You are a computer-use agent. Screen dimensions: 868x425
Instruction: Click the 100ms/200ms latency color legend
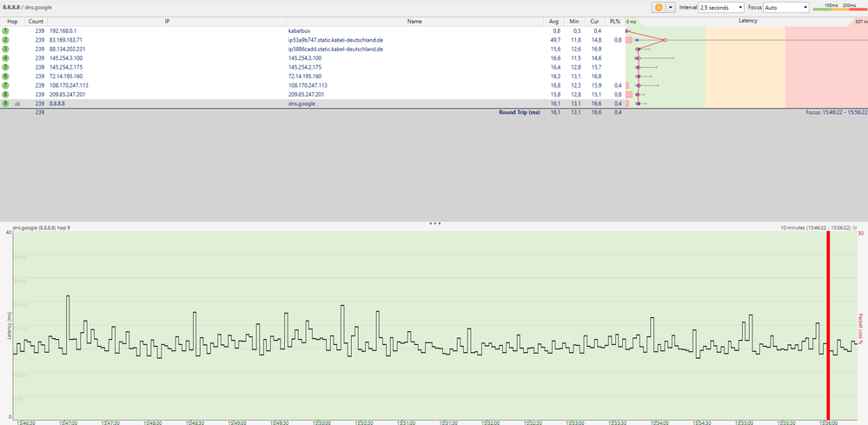tap(838, 7)
